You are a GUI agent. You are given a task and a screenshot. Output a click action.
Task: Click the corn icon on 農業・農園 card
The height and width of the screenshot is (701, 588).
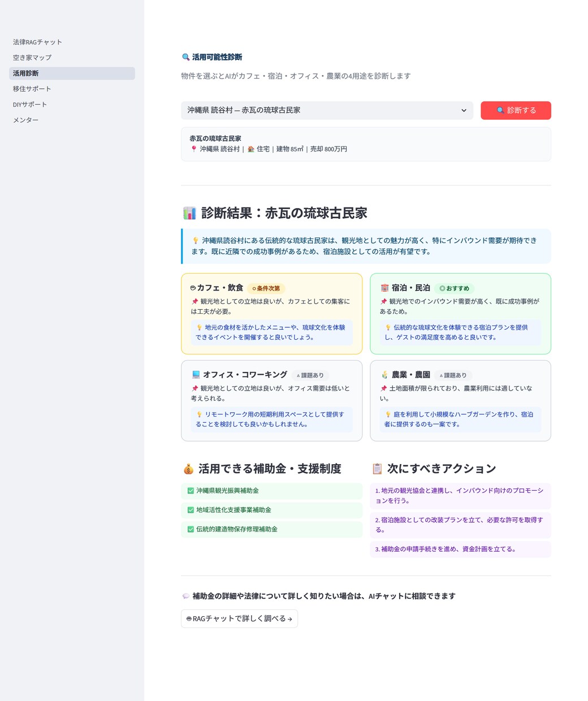point(384,375)
